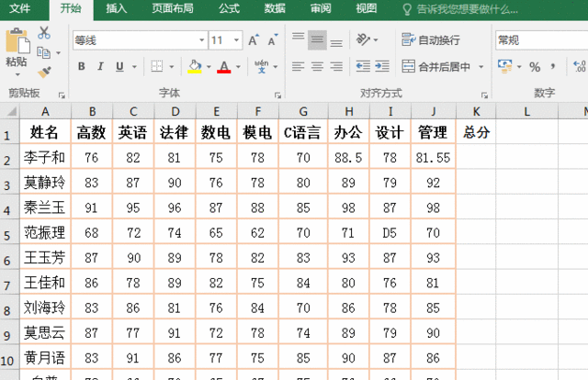Click cell with name 黄月语

[45, 358]
